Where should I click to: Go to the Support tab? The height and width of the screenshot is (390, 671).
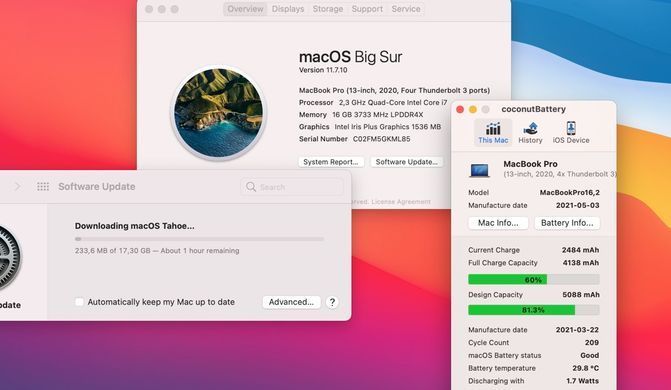[x=367, y=9]
